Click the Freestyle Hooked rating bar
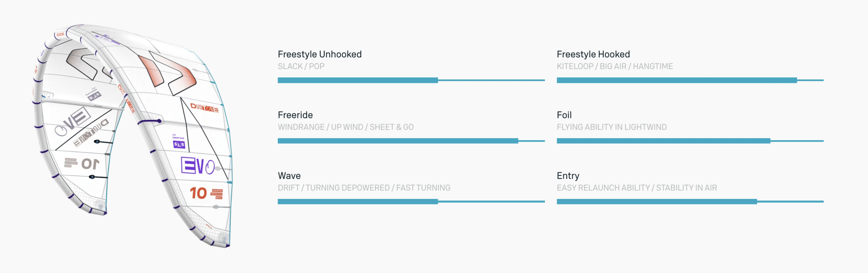This screenshot has width=868, height=273. point(690,80)
